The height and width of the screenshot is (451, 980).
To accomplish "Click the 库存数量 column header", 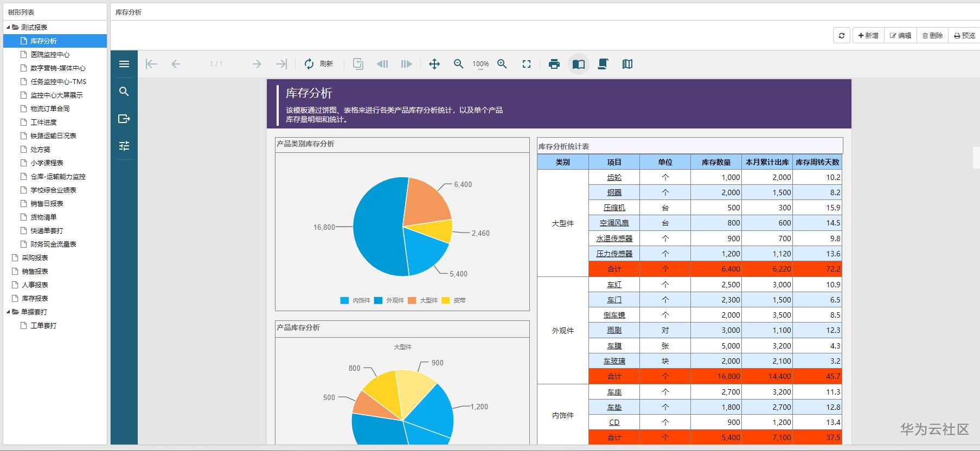I will pyautogui.click(x=716, y=162).
